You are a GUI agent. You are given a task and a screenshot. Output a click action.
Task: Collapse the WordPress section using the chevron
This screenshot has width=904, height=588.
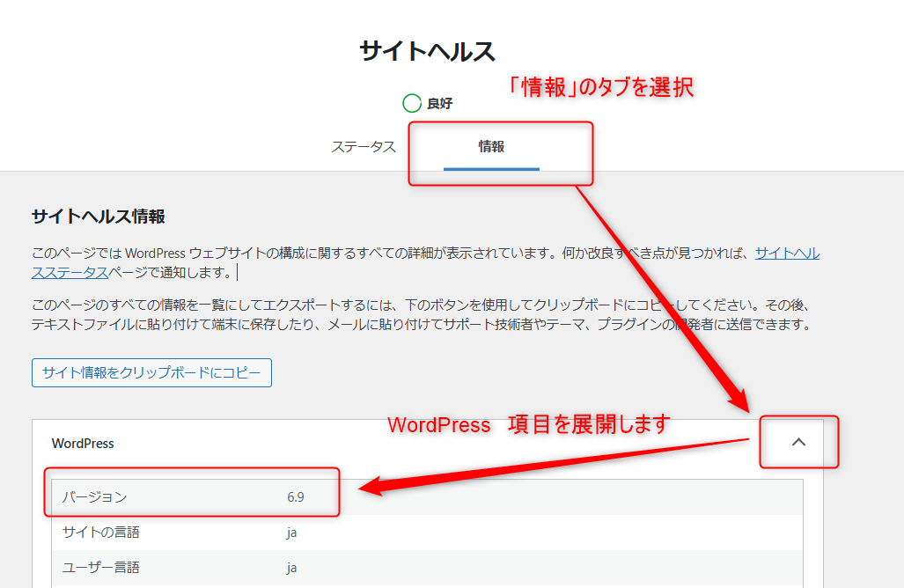(798, 443)
